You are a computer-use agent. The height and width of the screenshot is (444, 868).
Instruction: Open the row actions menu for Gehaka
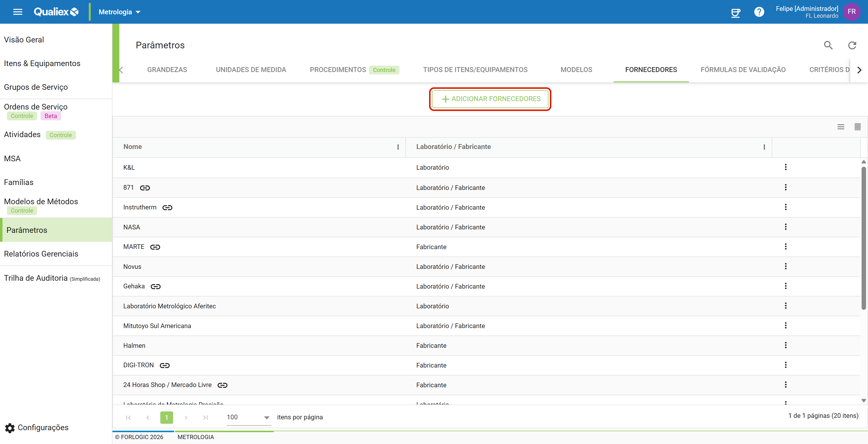(x=785, y=286)
